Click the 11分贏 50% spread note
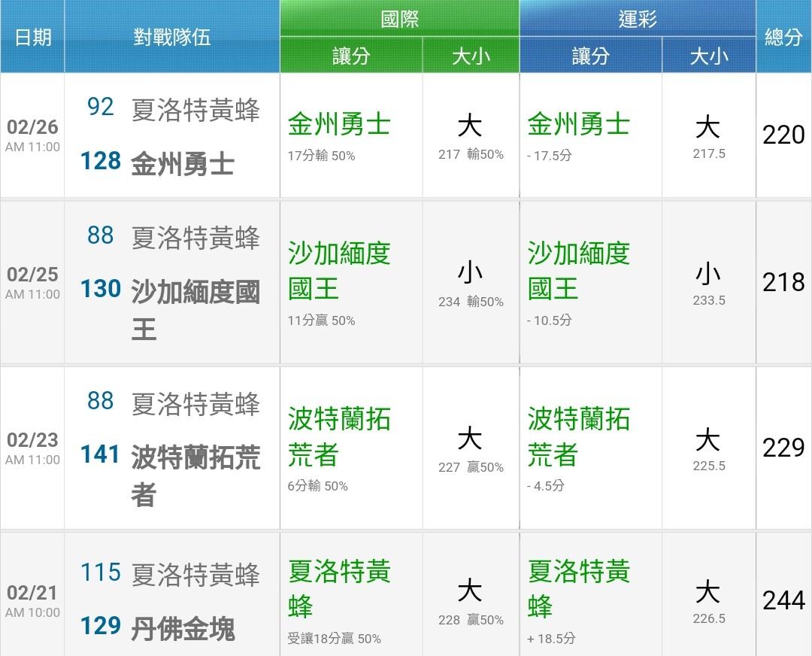The image size is (812, 656). coord(321,320)
